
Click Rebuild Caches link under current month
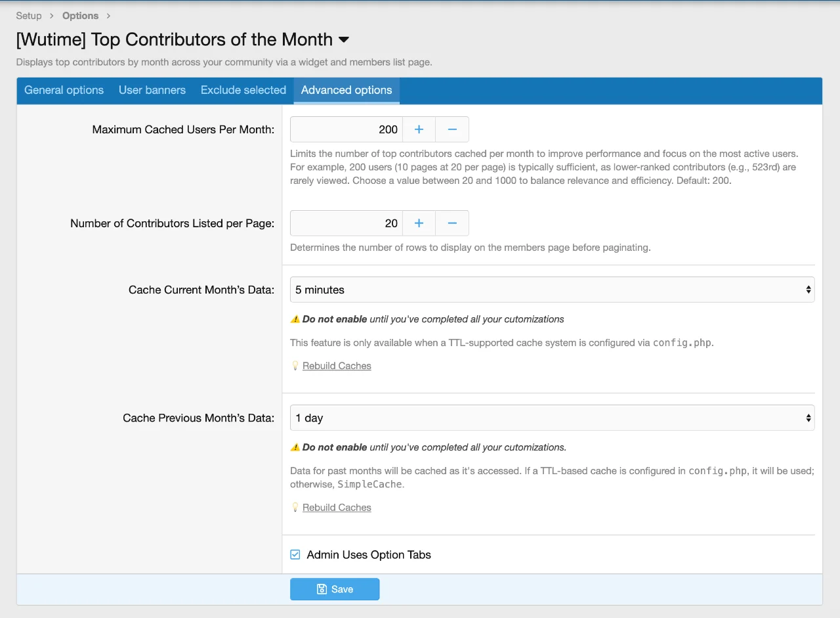click(x=337, y=366)
